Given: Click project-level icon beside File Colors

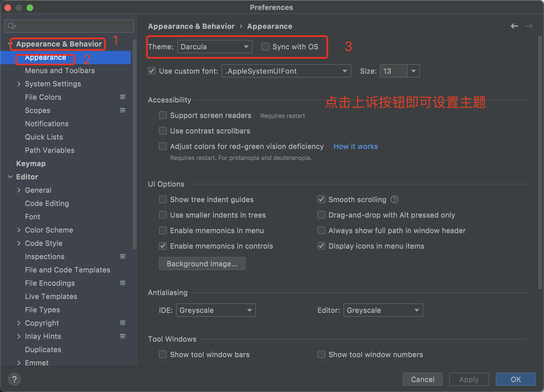Looking at the screenshot, I should point(122,97).
